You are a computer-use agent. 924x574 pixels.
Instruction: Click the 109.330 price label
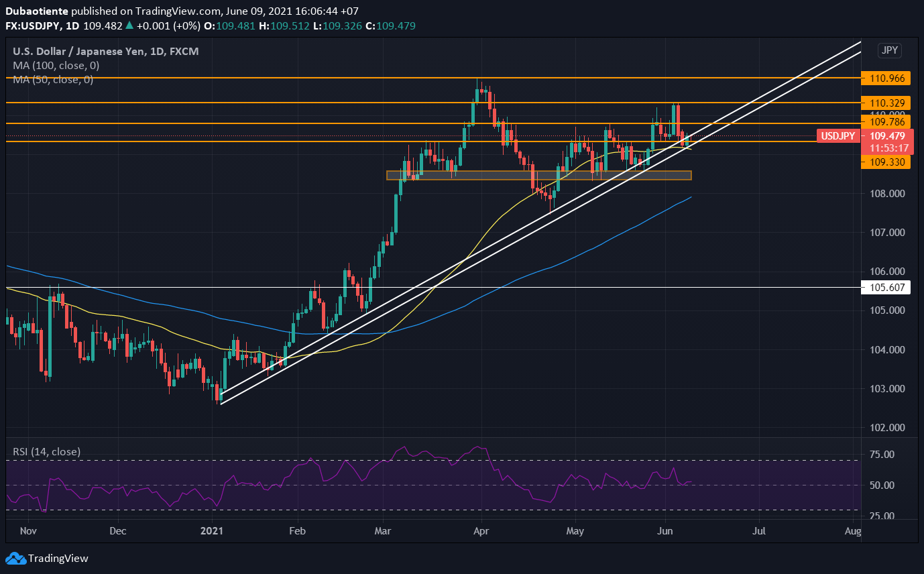pyautogui.click(x=887, y=162)
